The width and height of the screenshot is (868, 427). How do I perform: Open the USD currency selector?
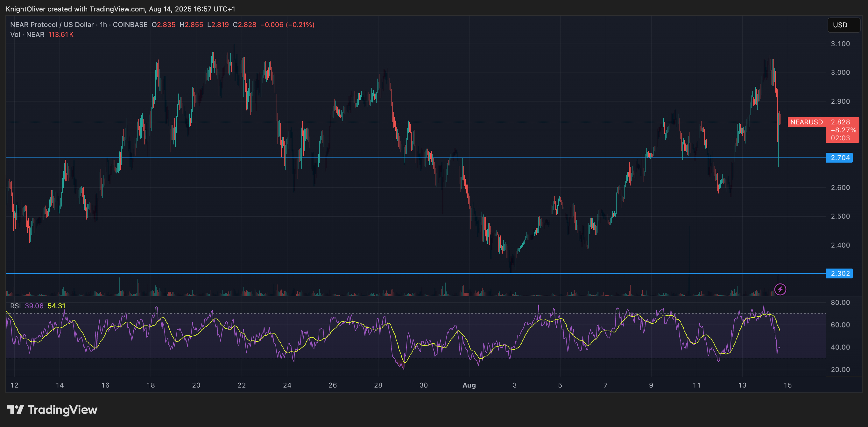[x=843, y=25]
